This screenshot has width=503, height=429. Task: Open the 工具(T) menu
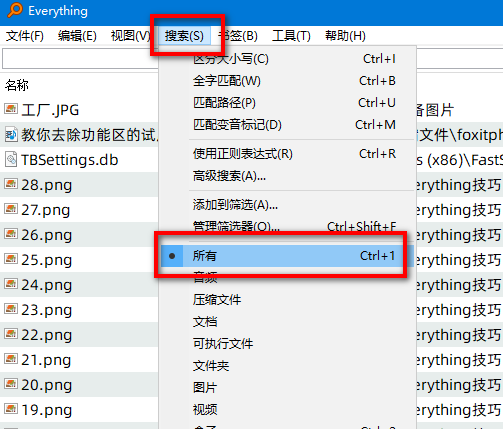tap(291, 36)
